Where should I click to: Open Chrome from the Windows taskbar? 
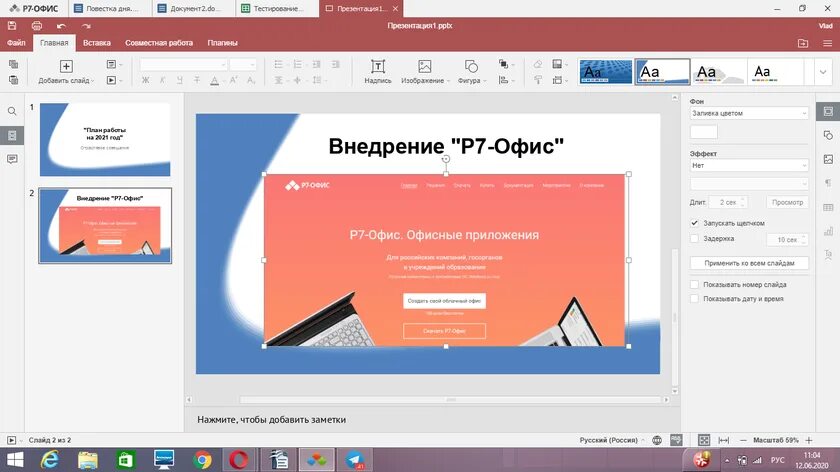[x=202, y=460]
